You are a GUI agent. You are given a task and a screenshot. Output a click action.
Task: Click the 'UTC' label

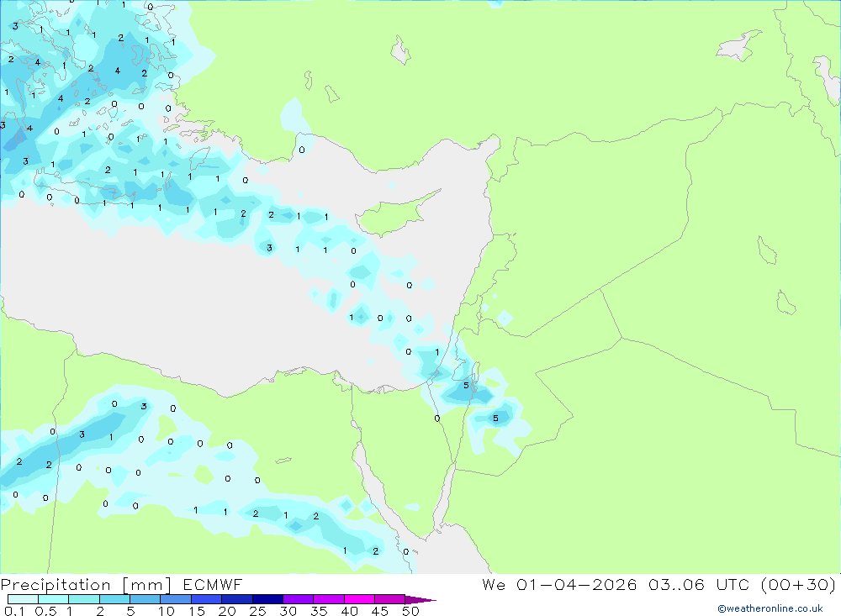click(733, 584)
